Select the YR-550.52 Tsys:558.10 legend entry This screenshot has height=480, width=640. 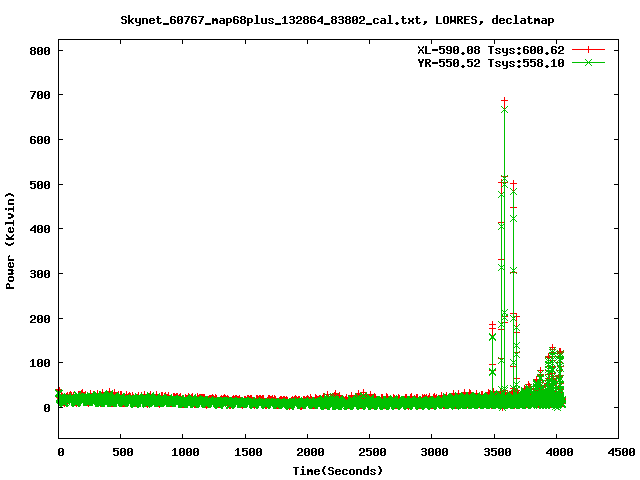click(491, 63)
